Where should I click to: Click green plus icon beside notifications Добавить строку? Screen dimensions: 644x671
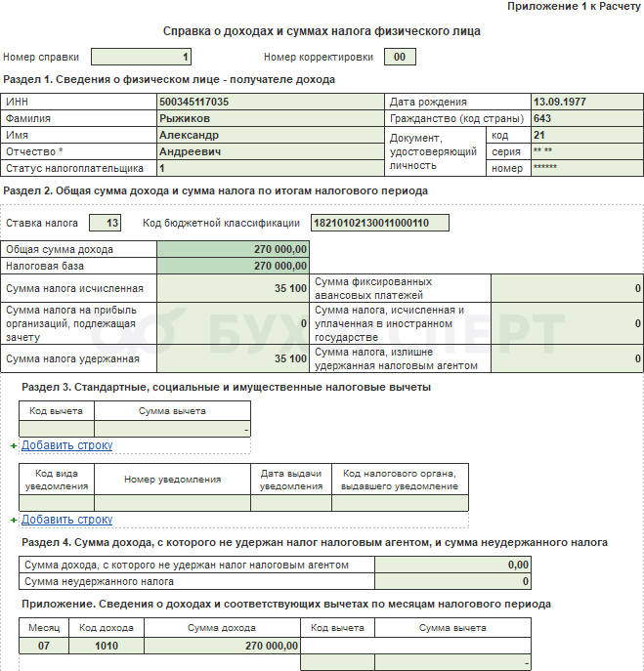coord(14,520)
